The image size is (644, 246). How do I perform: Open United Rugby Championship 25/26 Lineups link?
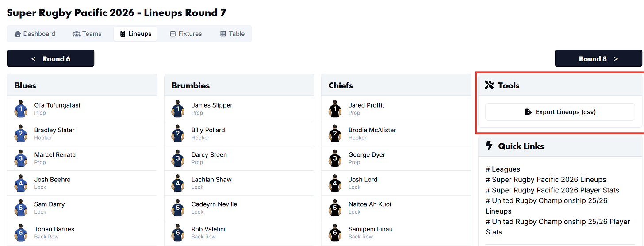click(x=547, y=206)
